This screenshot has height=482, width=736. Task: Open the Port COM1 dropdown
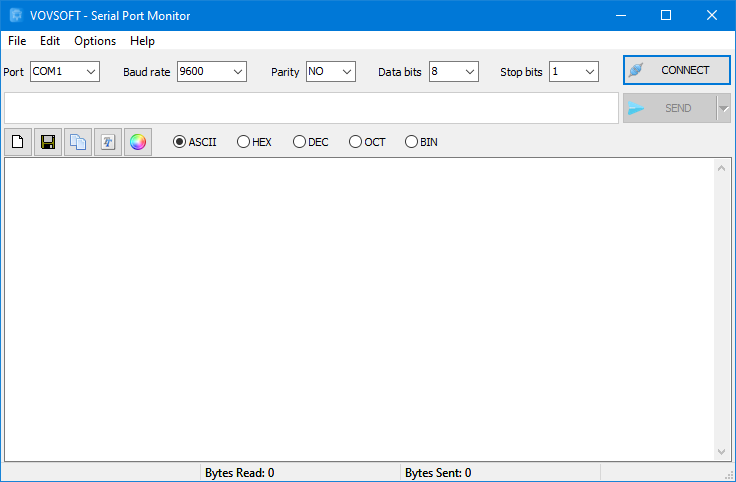65,72
